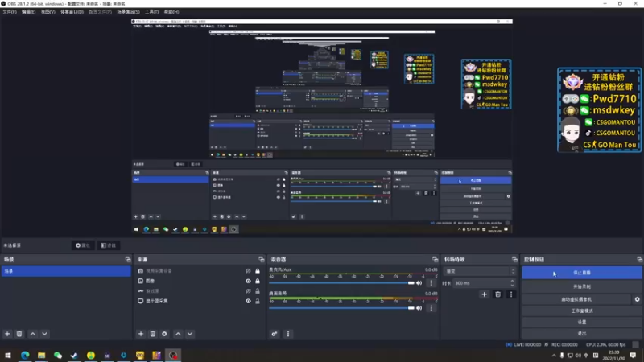Viewport: 644px width, 362px height.
Task: Add a transition with the plus icon
Action: [x=485, y=294]
